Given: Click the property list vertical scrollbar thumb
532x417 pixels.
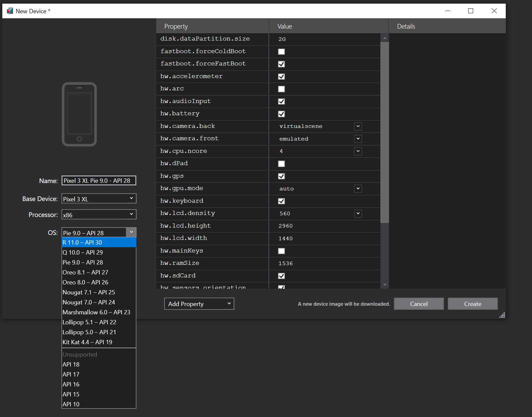Looking at the screenshot, I should 385,133.
